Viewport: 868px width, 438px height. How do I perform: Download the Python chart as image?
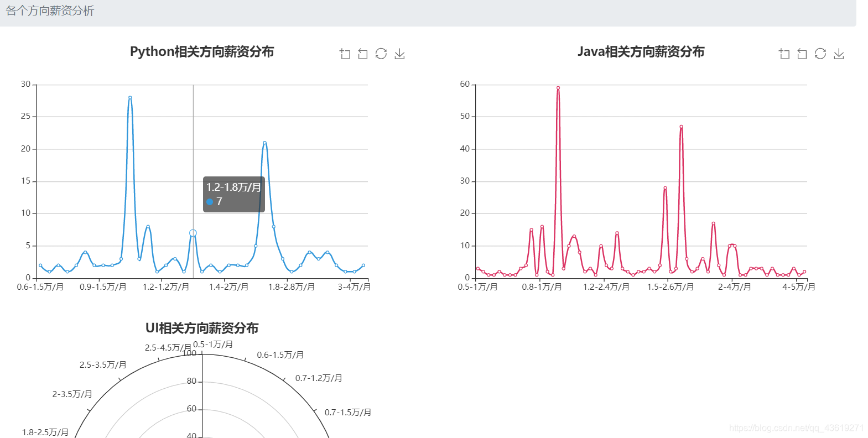pyautogui.click(x=399, y=54)
